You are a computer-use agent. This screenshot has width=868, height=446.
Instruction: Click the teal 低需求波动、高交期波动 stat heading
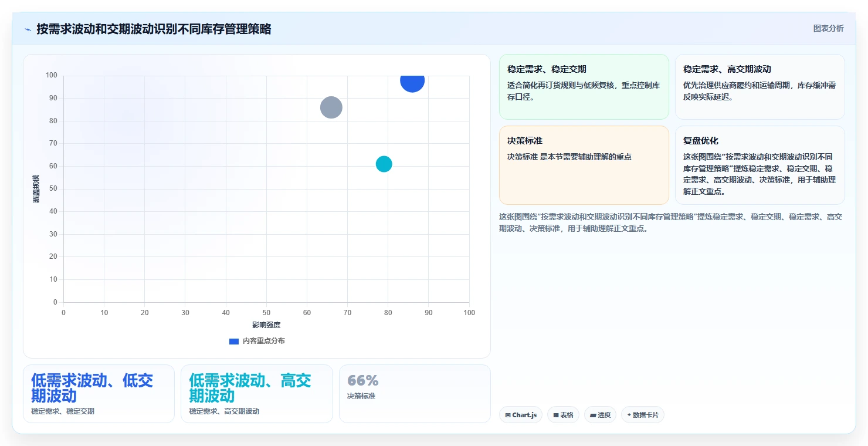tap(250, 387)
